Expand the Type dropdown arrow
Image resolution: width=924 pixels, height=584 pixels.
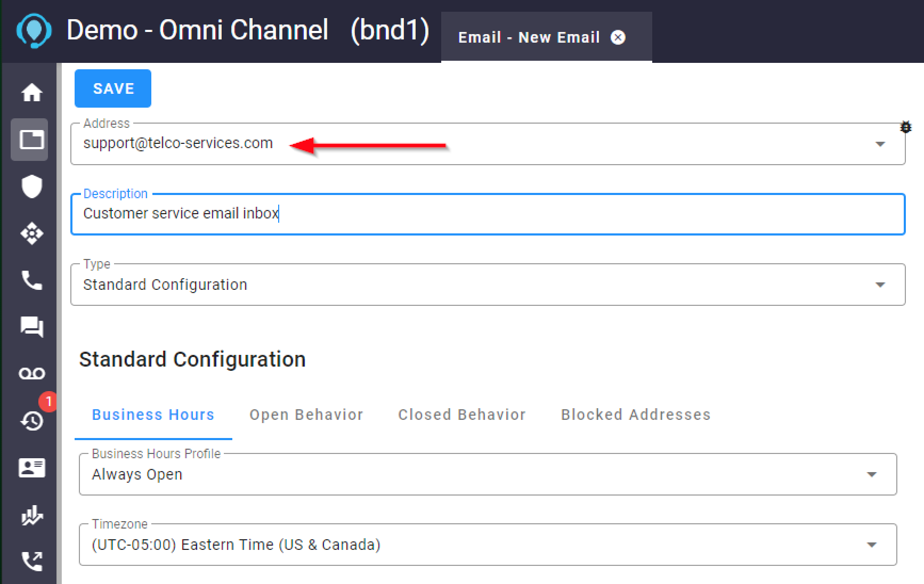(880, 285)
